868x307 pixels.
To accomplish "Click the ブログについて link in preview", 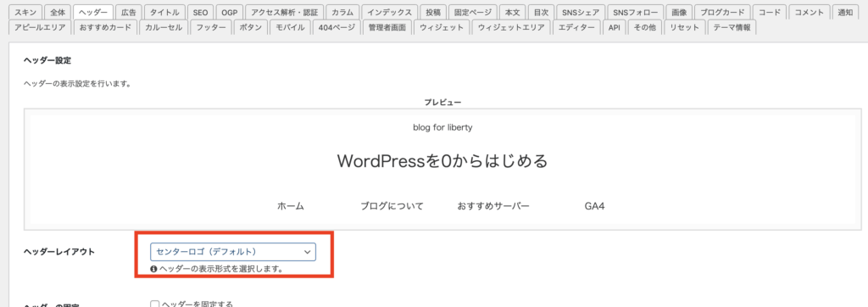I will [392, 206].
